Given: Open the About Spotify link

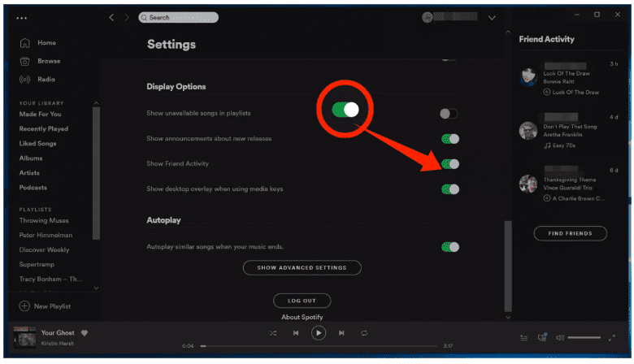Looking at the screenshot, I should pos(302,317).
